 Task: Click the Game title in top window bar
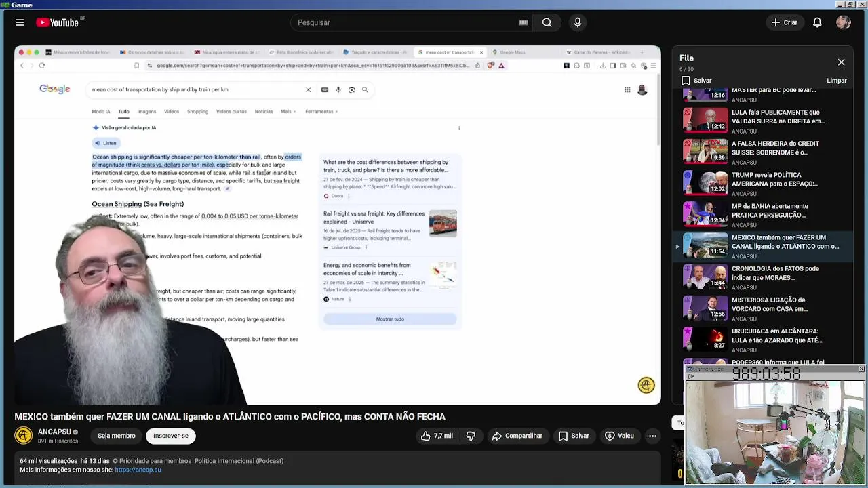click(x=22, y=5)
